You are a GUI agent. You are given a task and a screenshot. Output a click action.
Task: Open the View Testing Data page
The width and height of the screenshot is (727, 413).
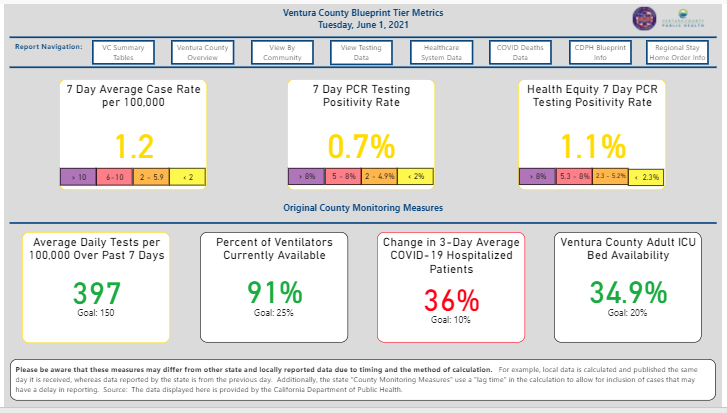pos(361,52)
